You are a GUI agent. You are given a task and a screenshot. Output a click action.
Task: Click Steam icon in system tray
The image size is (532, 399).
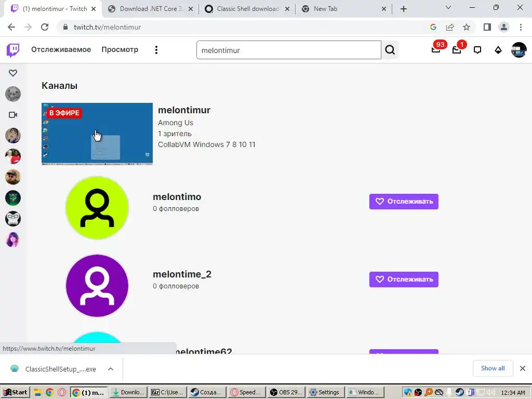click(459, 392)
